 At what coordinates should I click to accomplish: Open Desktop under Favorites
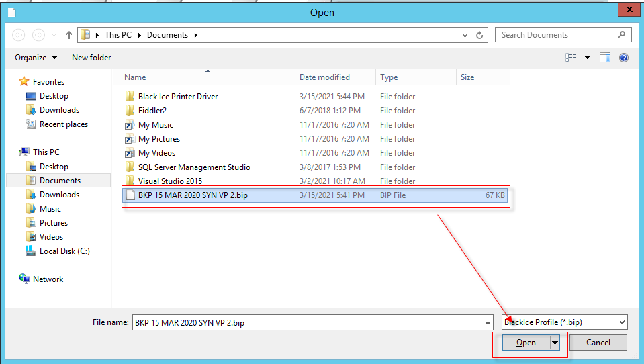coord(54,96)
